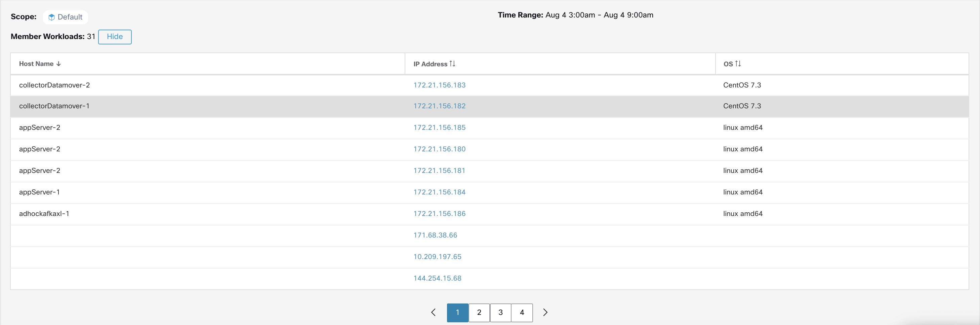Click IP address 172.21.156.186

click(x=439, y=214)
